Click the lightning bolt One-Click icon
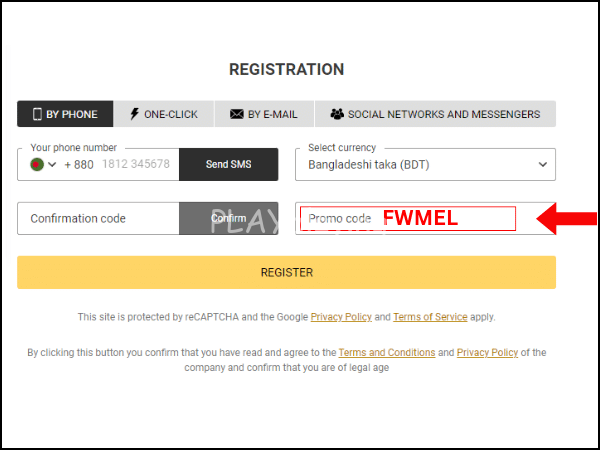This screenshot has height=450, width=600. (x=134, y=114)
